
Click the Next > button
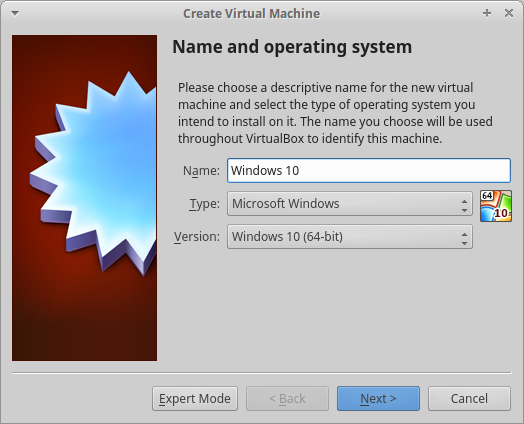tap(378, 399)
